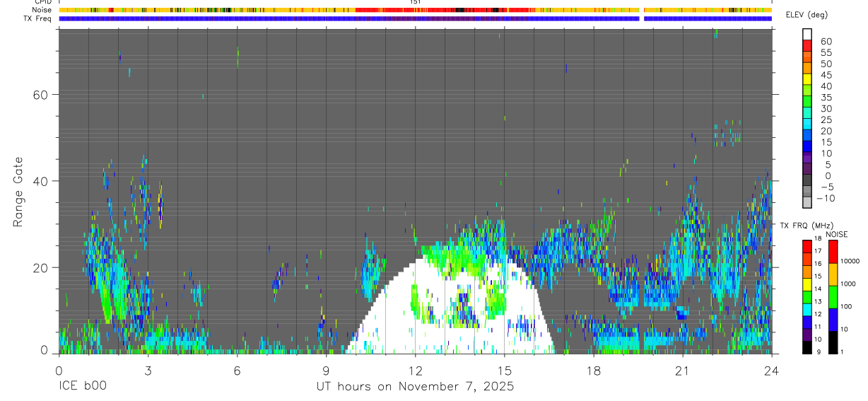Click the '151' CPID value at top
Image resolution: width=868 pixels, height=401 pixels.
click(416, 2)
